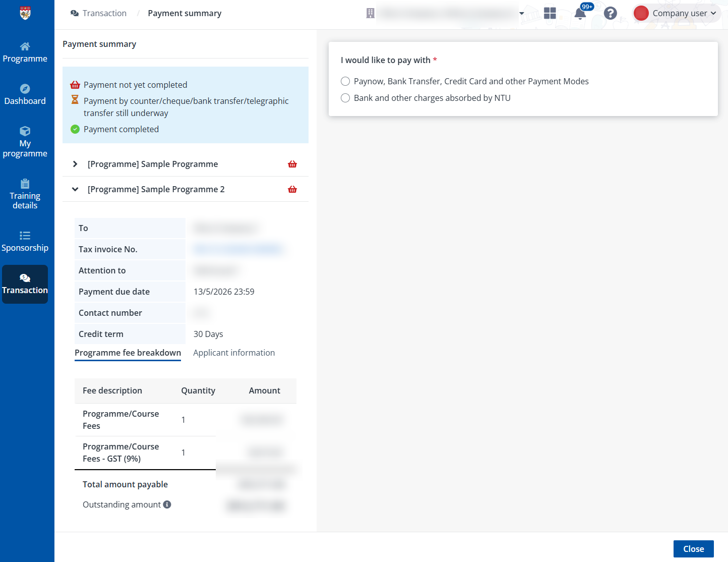Open the Dashboard sidebar section
Screen dimensions: 728x562
25,95
